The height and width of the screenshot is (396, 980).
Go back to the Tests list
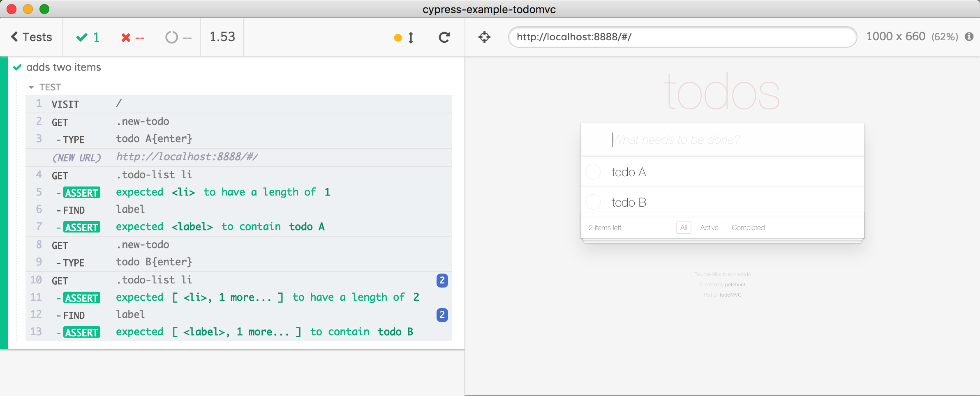[x=32, y=37]
